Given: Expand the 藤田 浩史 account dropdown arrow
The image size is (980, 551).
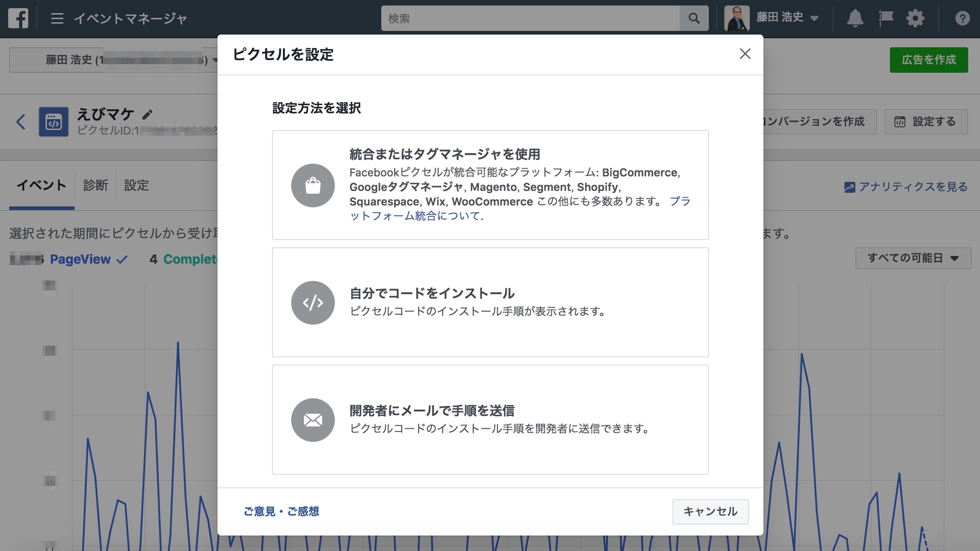Looking at the screenshot, I should tap(814, 18).
